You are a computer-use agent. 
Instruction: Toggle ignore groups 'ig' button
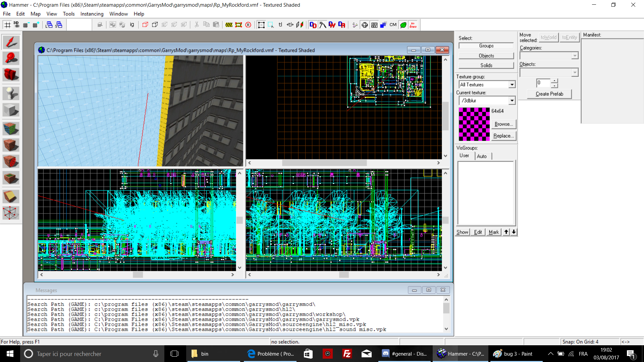(x=132, y=25)
